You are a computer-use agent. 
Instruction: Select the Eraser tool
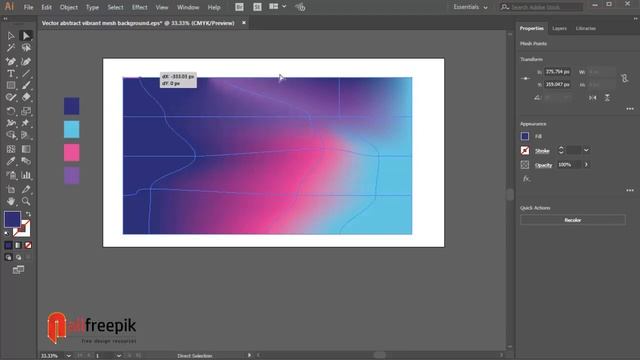pyautogui.click(x=26, y=98)
